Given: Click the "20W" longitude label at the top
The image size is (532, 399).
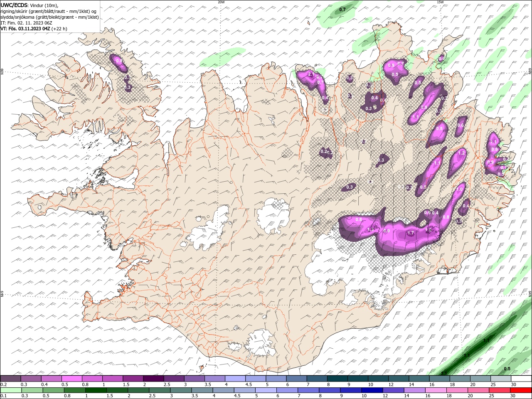Looking at the screenshot, I should (221, 2).
